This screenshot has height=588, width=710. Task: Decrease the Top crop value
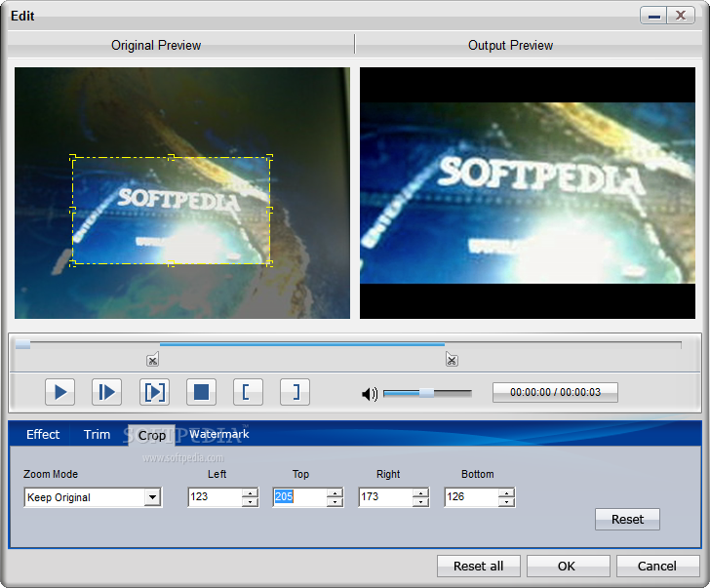click(x=335, y=502)
